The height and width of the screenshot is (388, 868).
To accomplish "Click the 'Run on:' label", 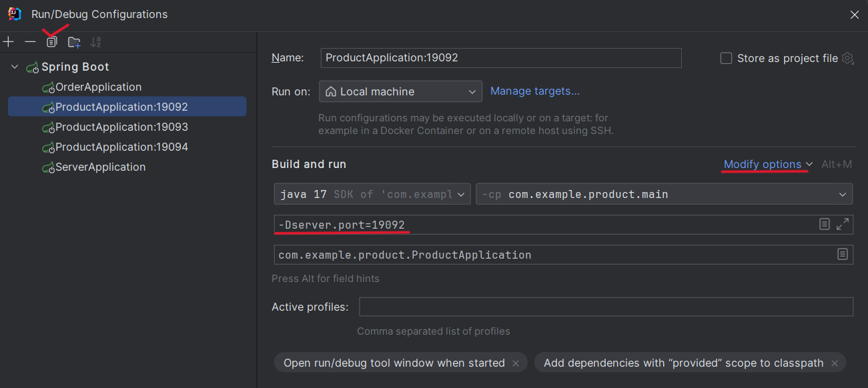I will 291,91.
